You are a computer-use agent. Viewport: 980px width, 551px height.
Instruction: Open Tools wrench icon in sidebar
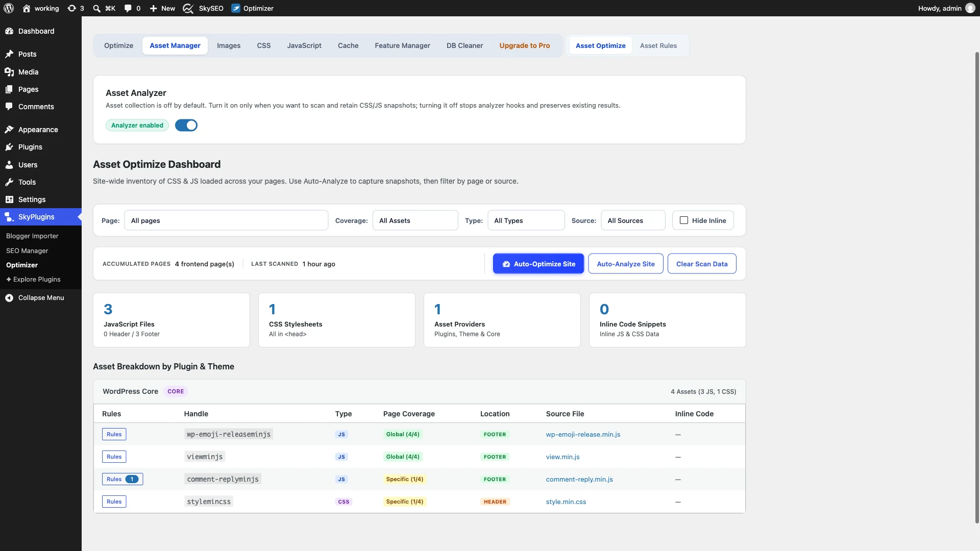9,182
